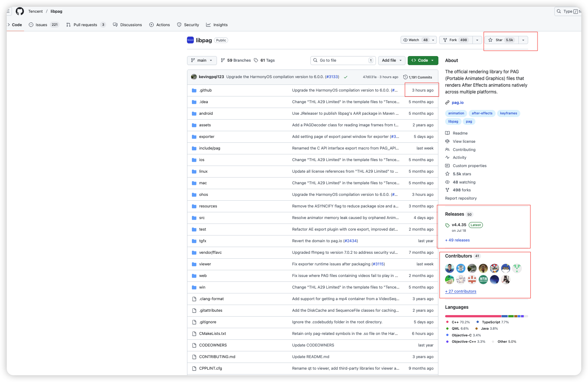Screen dimensions: 588x382
Task: Open the Star lists dropdown arrow
Action: (523, 40)
